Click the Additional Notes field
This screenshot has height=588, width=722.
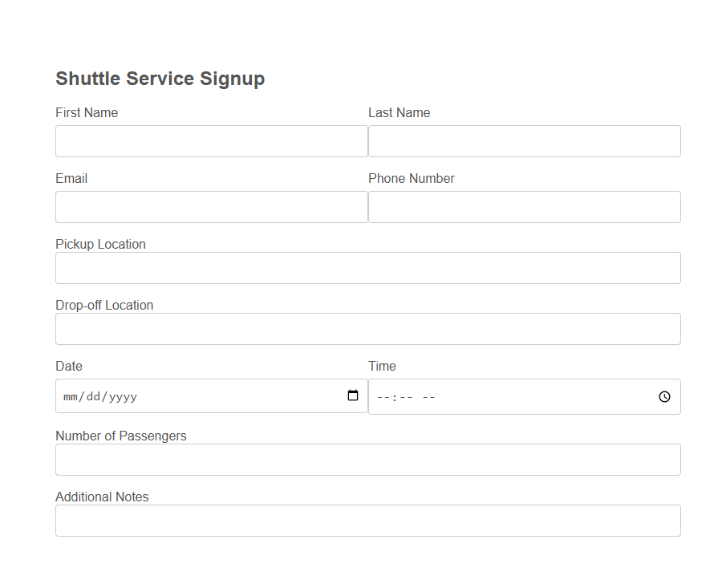click(x=367, y=520)
